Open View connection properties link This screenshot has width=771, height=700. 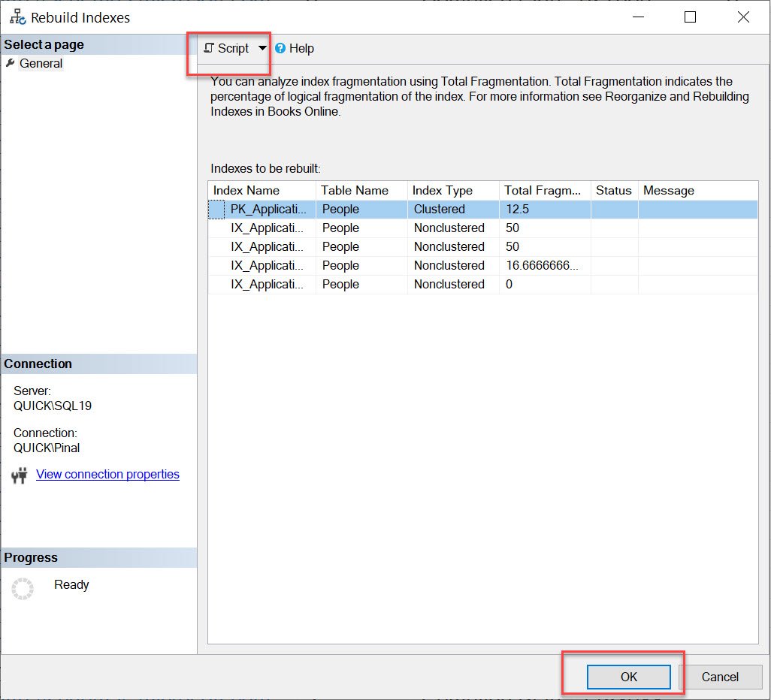tap(107, 475)
